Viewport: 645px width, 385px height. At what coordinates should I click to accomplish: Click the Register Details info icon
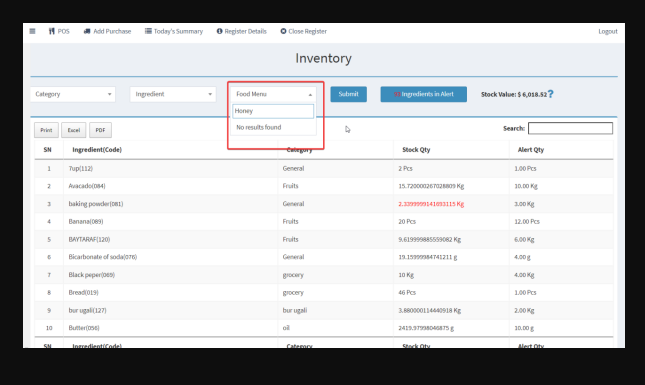tap(220, 31)
